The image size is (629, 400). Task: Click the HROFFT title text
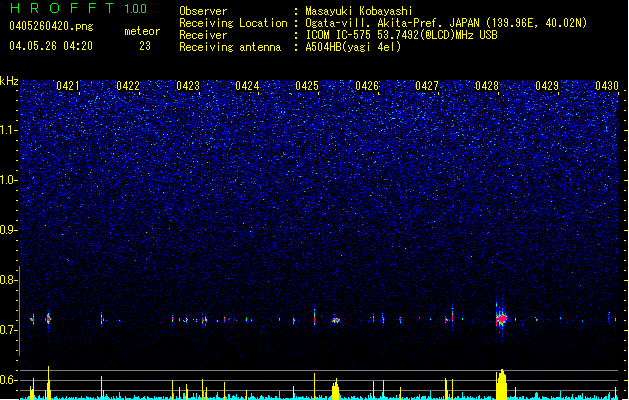click(x=61, y=8)
